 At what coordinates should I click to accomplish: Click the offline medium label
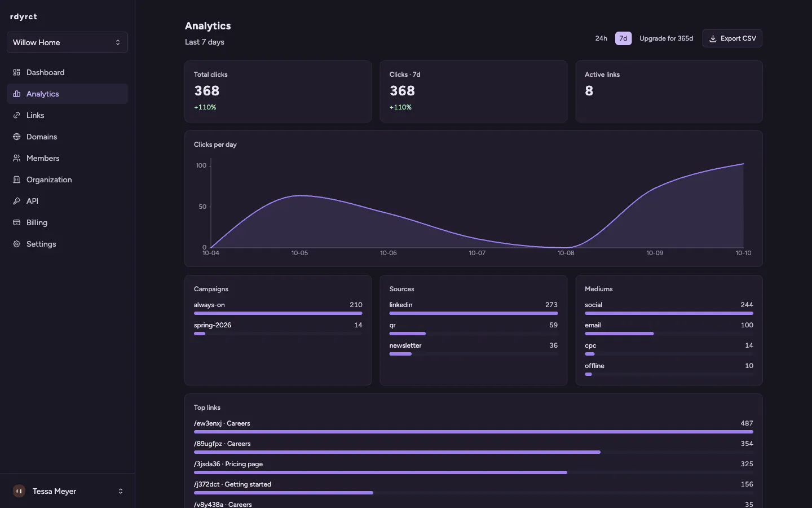click(594, 366)
